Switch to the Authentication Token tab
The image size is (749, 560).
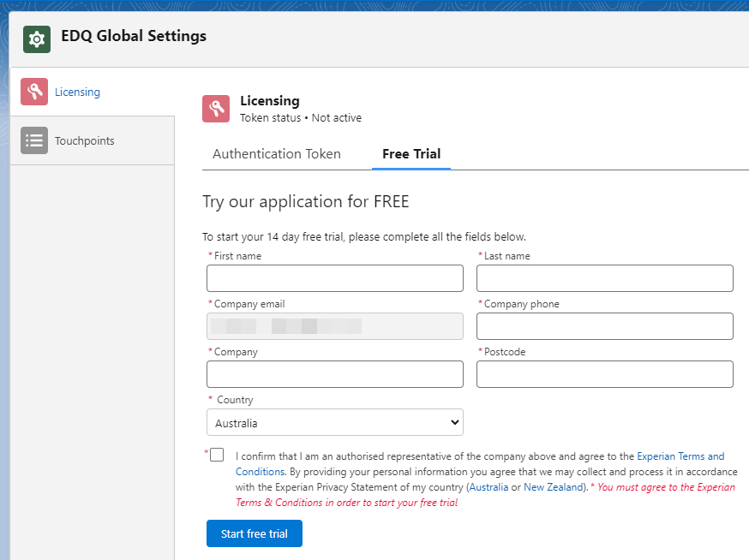277,154
